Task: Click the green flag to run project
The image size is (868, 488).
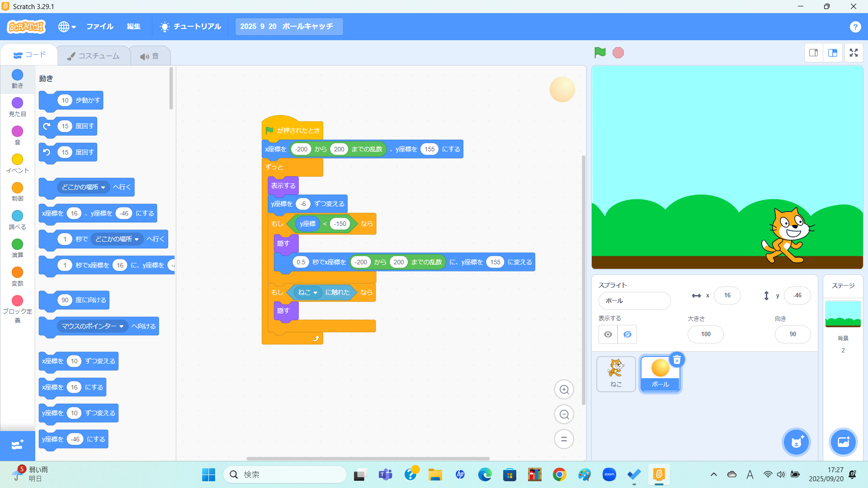Action: 600,53
